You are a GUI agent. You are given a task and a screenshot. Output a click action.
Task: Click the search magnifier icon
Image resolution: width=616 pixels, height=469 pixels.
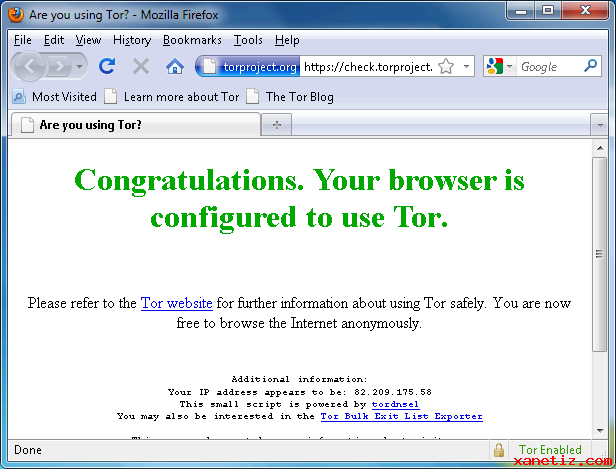pyautogui.click(x=590, y=66)
